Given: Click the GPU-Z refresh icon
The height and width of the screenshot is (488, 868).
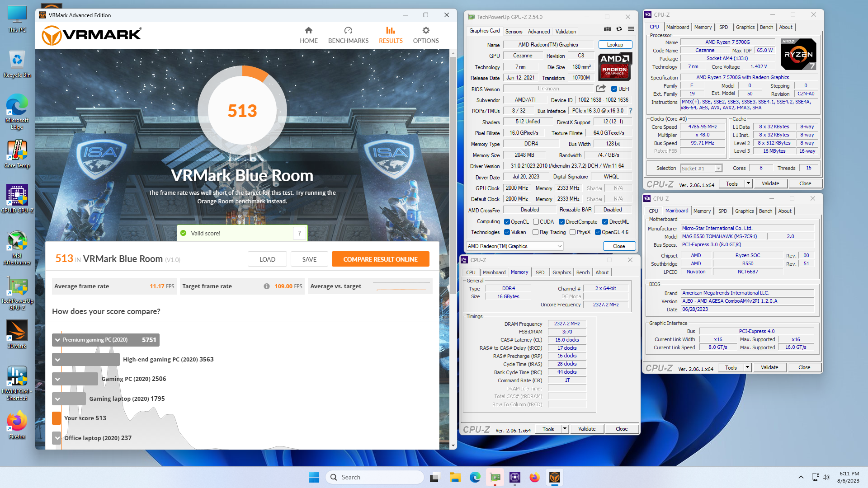Looking at the screenshot, I should 619,29.
